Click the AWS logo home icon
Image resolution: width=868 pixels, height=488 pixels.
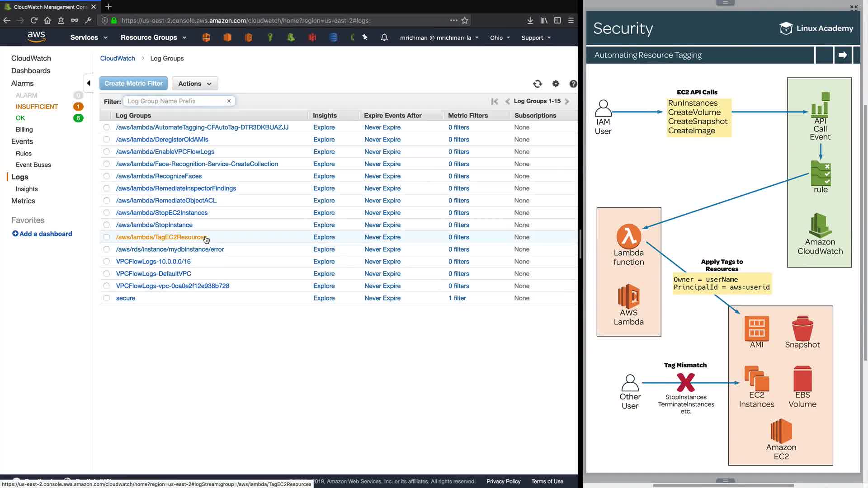(36, 37)
